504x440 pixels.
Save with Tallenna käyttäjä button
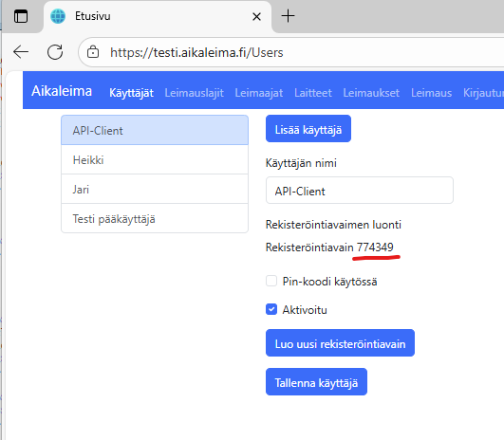click(316, 381)
